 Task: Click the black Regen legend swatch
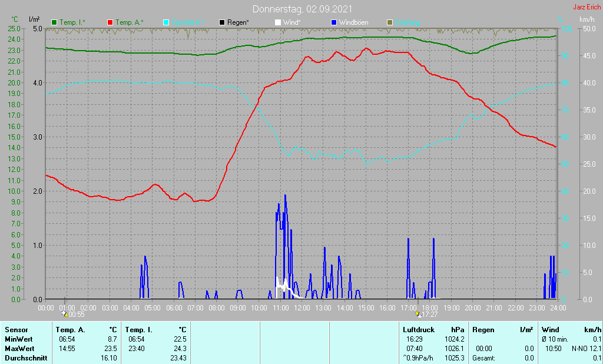222,22
